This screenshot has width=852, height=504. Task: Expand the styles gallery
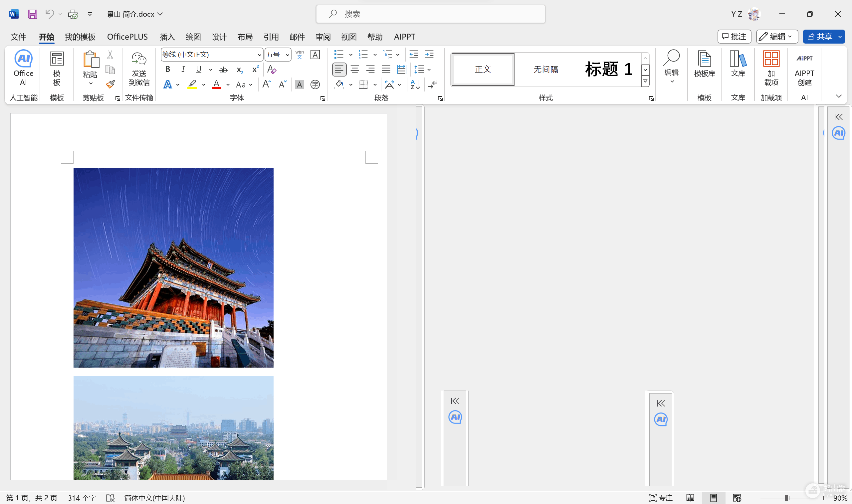(x=645, y=81)
